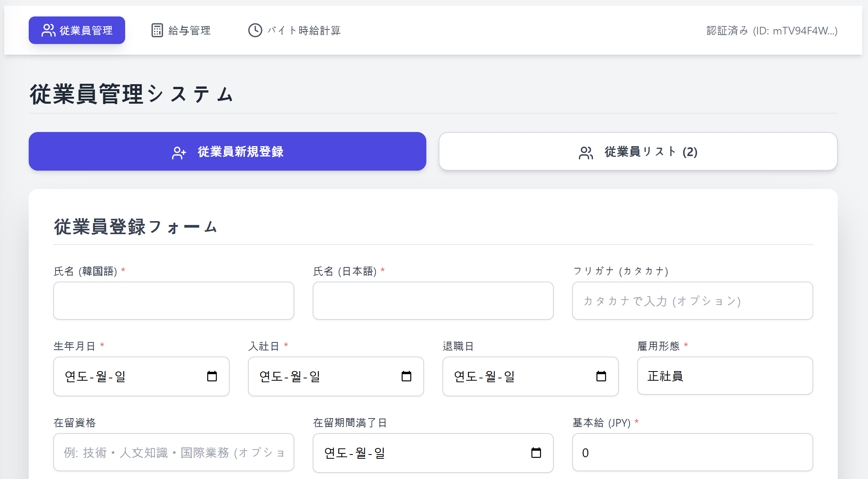Image resolution: width=868 pixels, height=479 pixels.
Task: Click the バイト時給計算 navigation link
Action: tap(295, 30)
